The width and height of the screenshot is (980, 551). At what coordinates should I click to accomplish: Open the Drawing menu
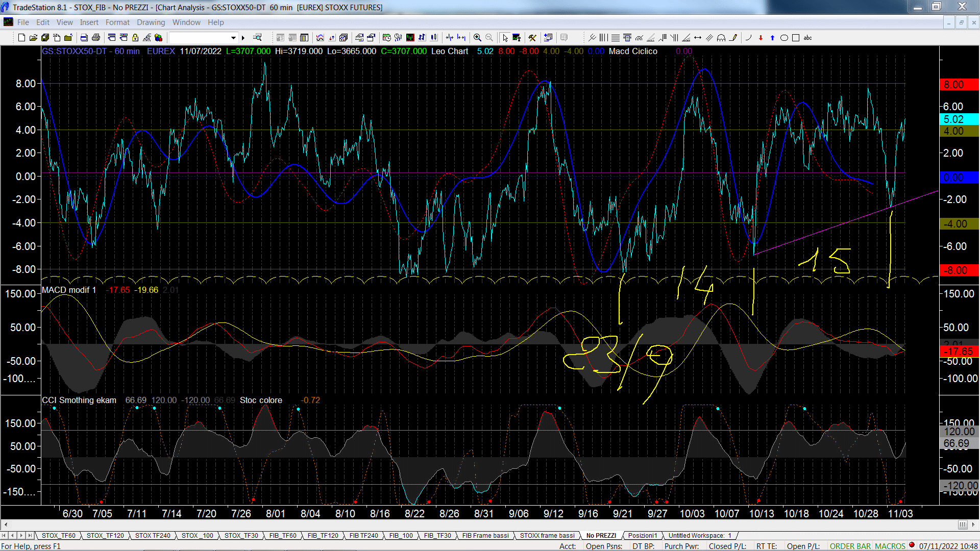pos(151,22)
